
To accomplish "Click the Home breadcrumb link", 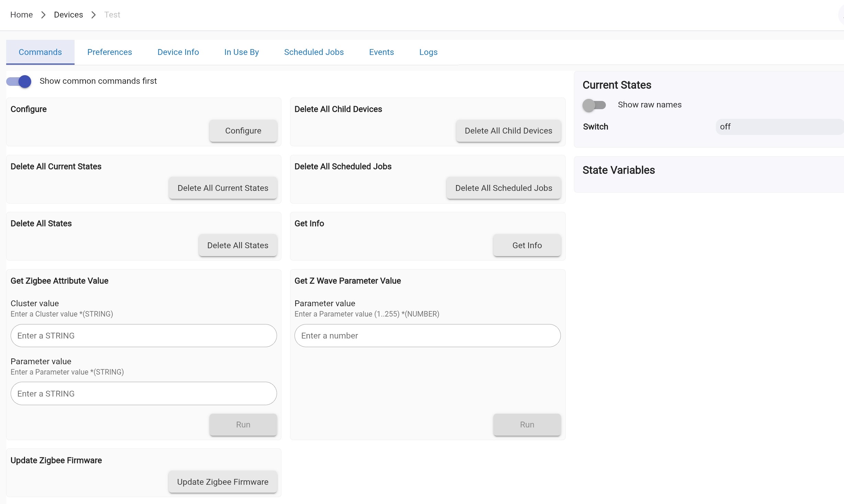I will click(21, 15).
